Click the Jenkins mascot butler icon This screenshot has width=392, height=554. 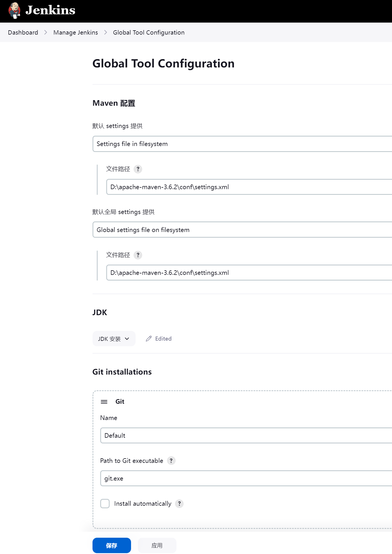pyautogui.click(x=14, y=11)
